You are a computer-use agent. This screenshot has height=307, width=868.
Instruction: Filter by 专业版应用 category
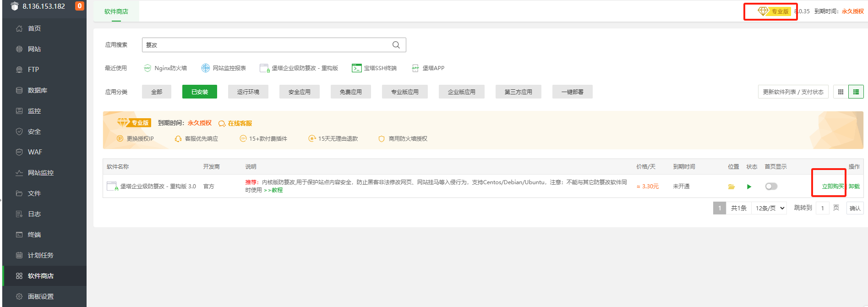click(x=405, y=92)
